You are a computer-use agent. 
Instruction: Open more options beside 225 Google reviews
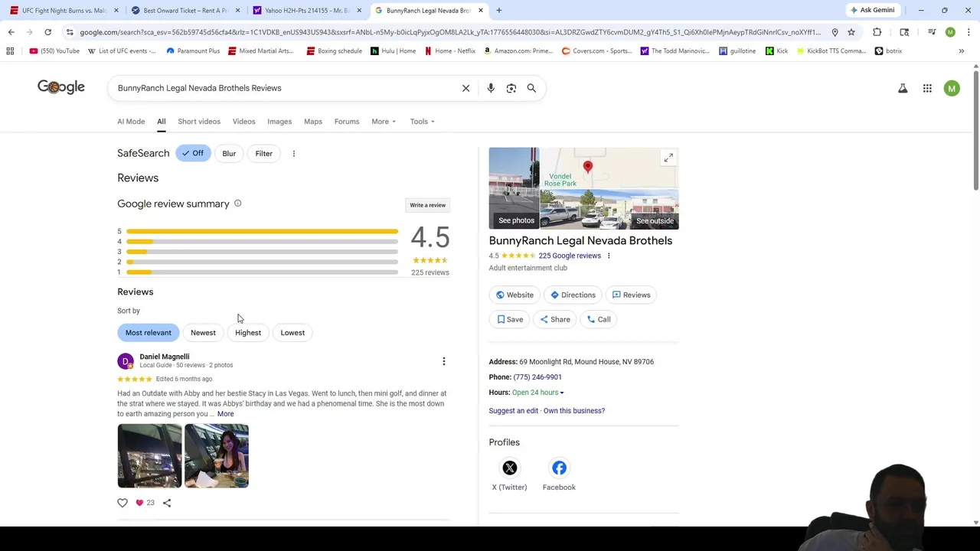tap(609, 256)
